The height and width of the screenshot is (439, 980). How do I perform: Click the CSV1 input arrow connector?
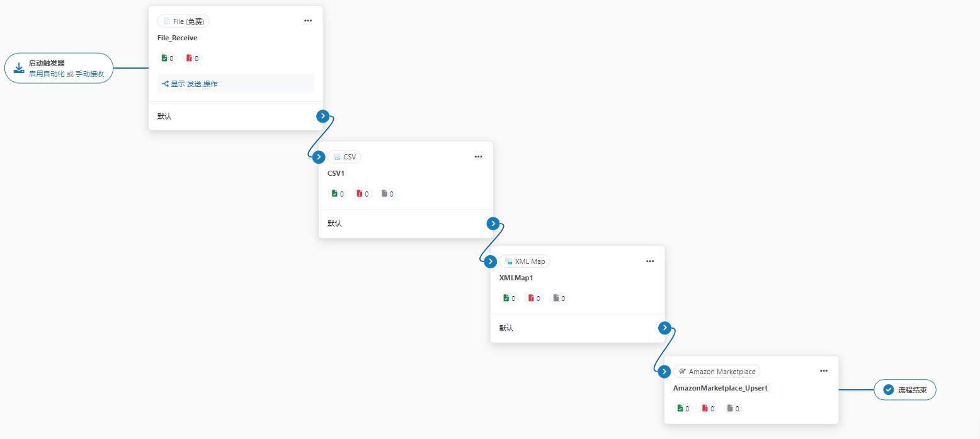(319, 157)
